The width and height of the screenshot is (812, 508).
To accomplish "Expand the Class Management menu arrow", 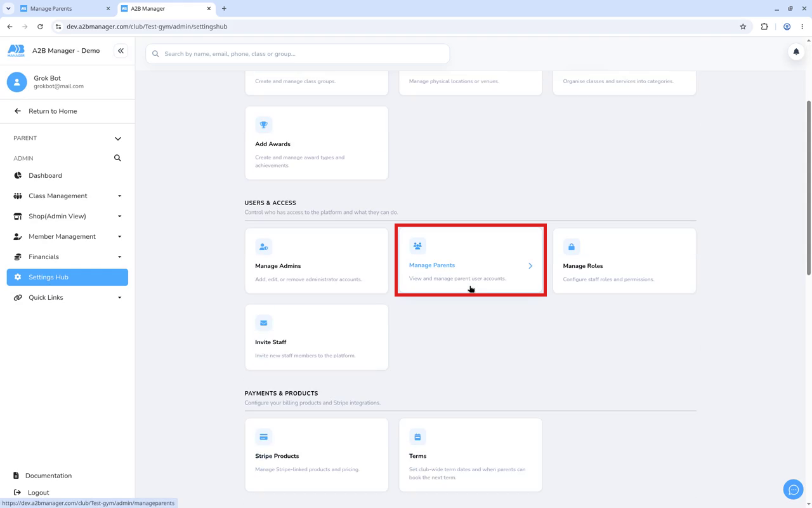I will click(119, 196).
